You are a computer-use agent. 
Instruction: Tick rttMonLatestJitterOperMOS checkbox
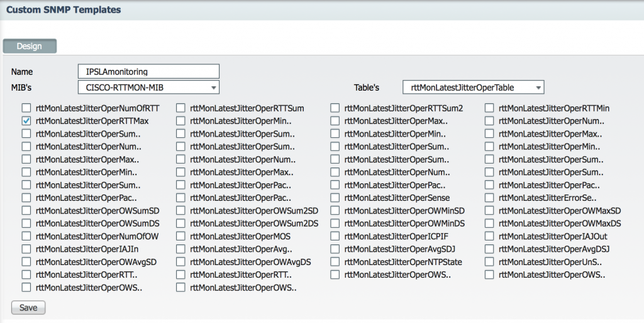coord(180,236)
